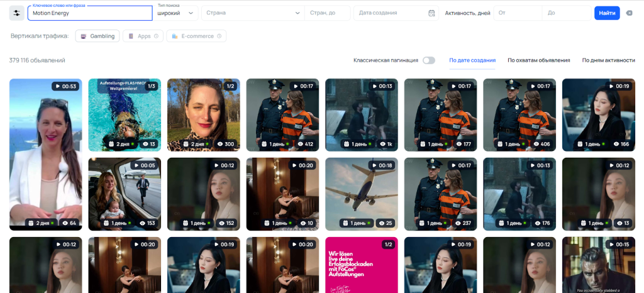Click the info icon on Apps chip
This screenshot has width=644, height=293.
[157, 36]
